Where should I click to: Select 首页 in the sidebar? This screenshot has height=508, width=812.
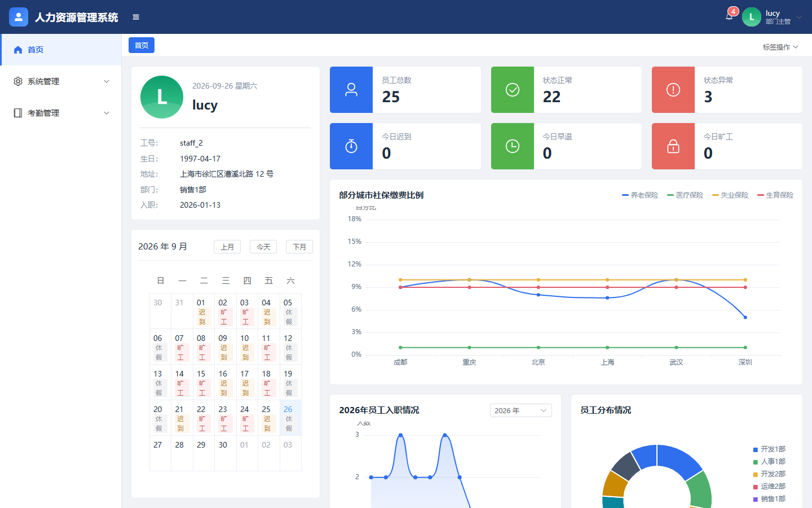pos(61,50)
